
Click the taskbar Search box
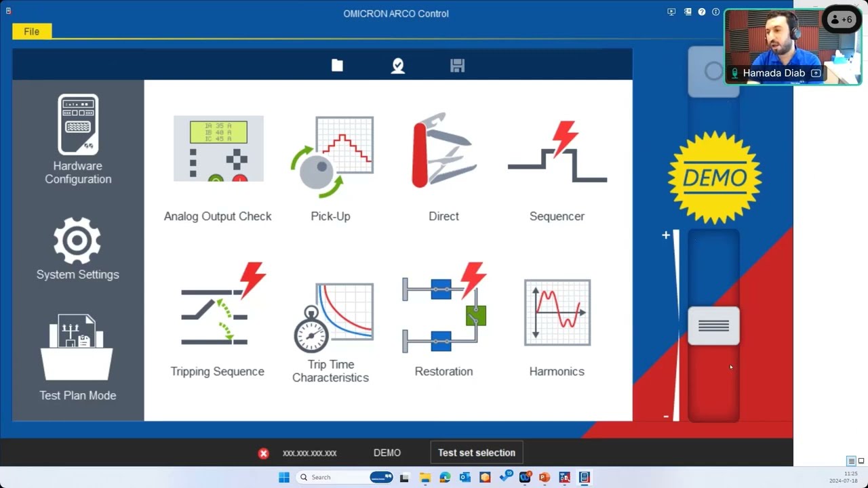pos(346,477)
